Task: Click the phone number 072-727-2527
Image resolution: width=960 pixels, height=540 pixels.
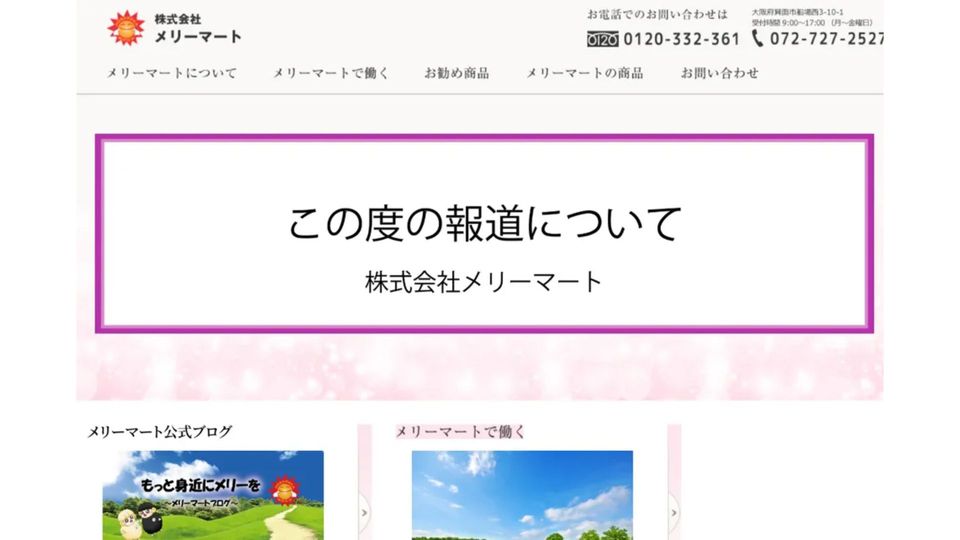Action: point(826,39)
